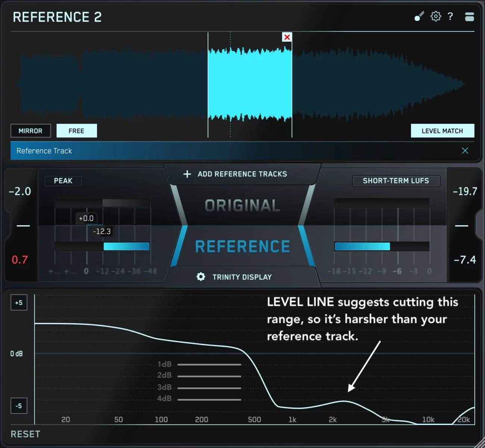Enable MIRROR mode
This screenshot has height=448, width=485.
[31, 131]
